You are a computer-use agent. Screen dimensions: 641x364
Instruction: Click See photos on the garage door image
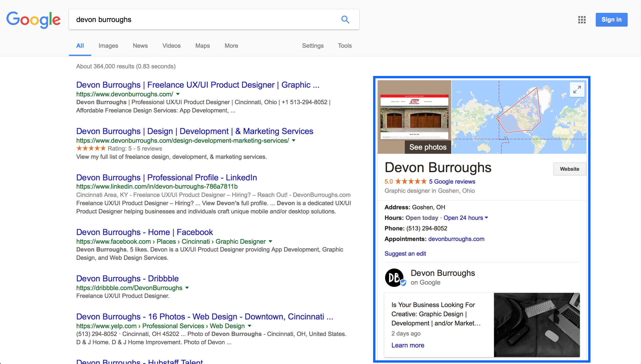(428, 147)
